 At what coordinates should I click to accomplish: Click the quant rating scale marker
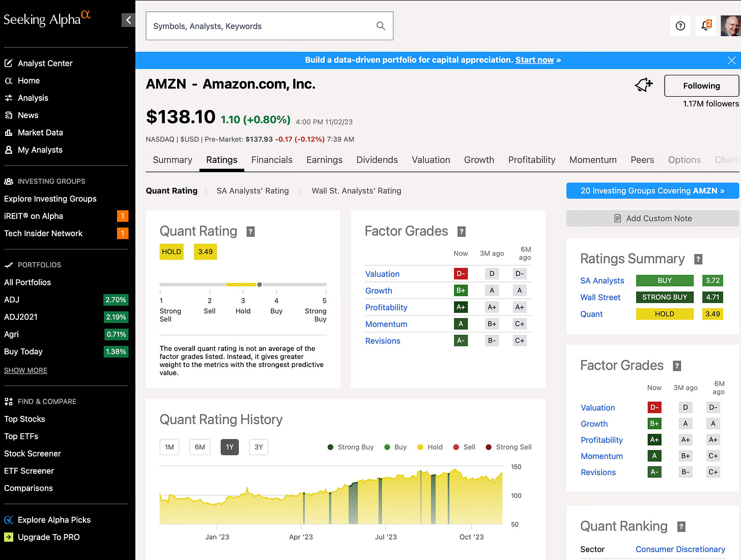pos(260,285)
